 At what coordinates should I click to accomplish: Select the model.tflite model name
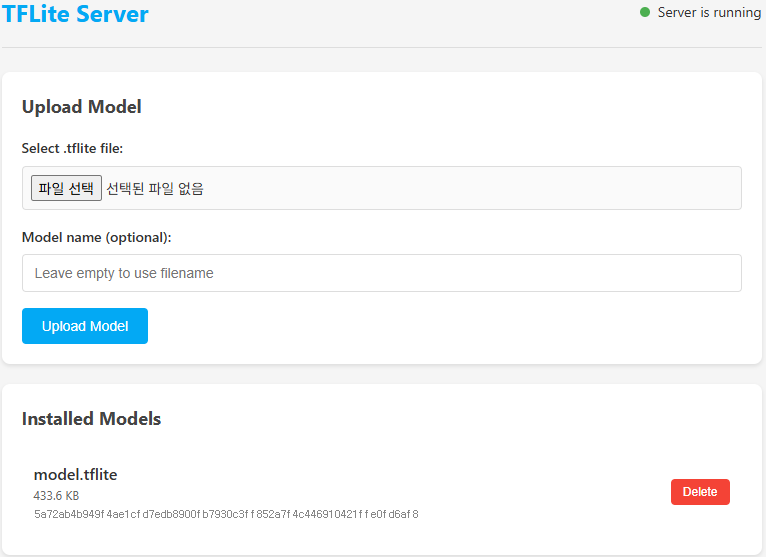[75, 474]
